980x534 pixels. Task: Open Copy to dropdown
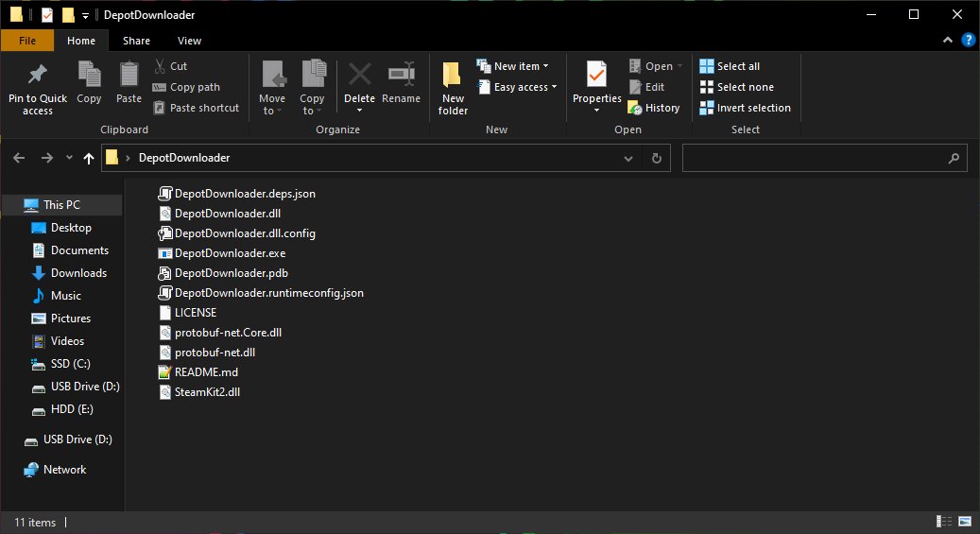(x=312, y=88)
